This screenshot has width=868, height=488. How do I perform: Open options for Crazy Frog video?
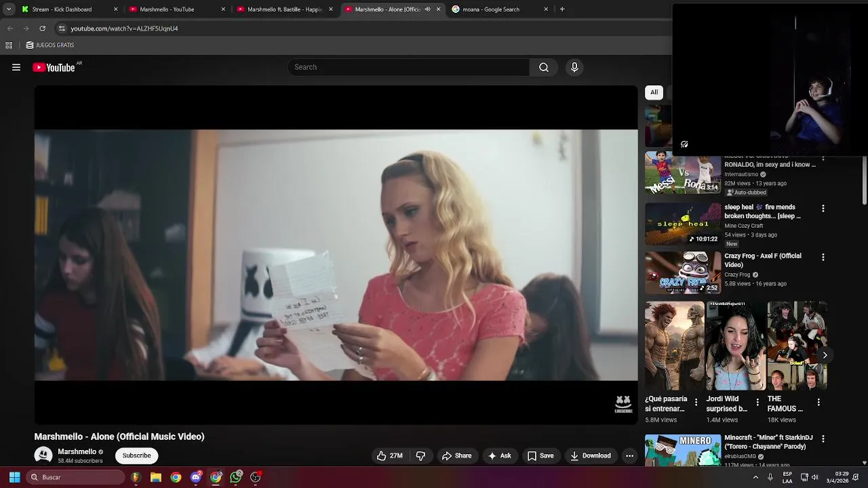click(823, 257)
